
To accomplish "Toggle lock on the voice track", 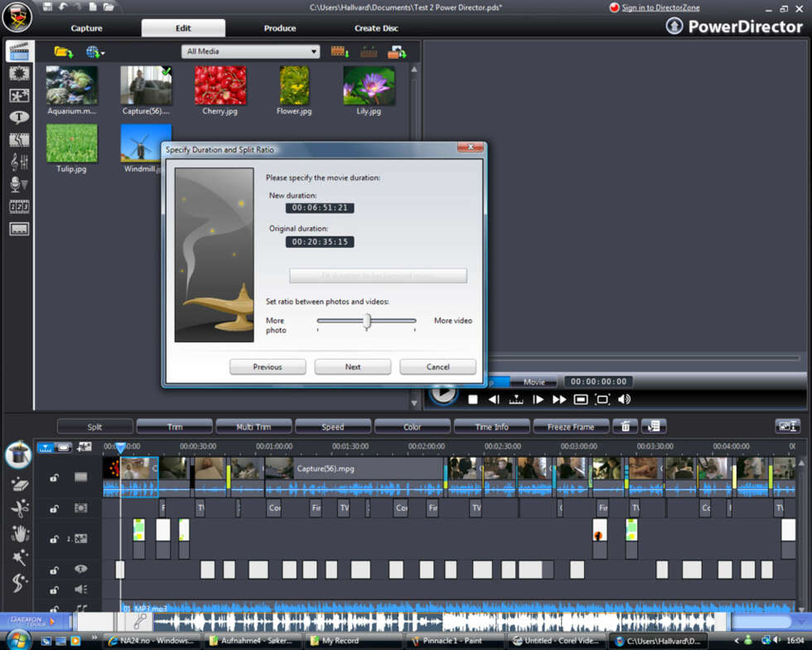I will click(54, 589).
